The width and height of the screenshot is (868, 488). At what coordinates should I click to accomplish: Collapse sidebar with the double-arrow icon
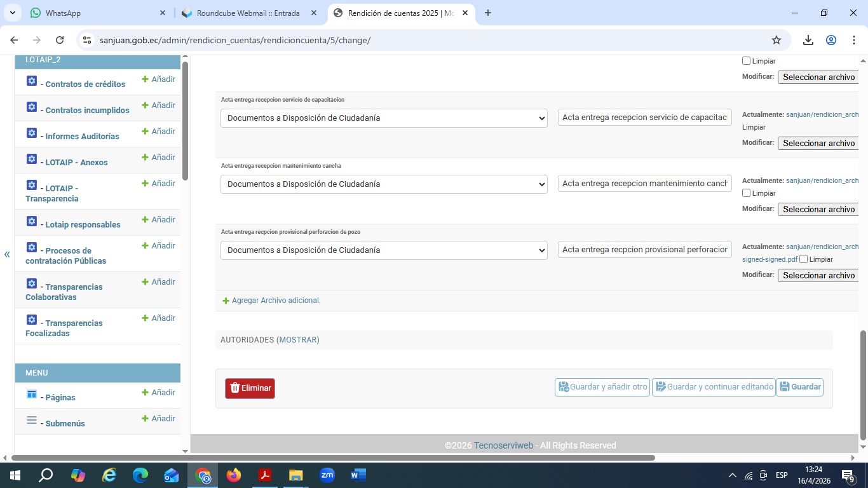(x=7, y=254)
